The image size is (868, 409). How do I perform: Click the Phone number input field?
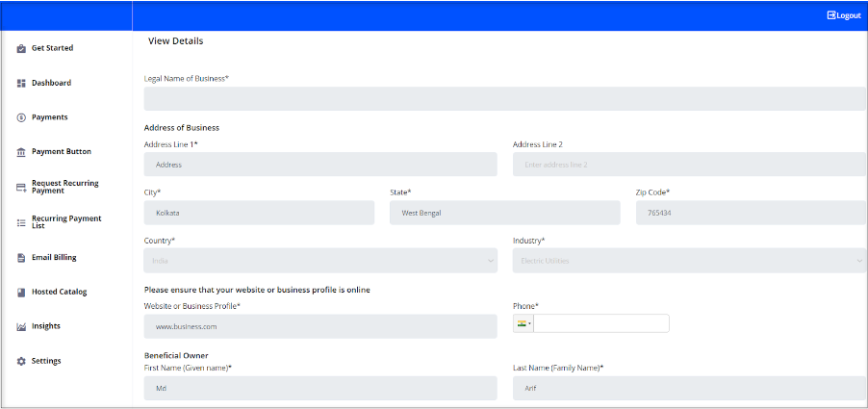(600, 324)
